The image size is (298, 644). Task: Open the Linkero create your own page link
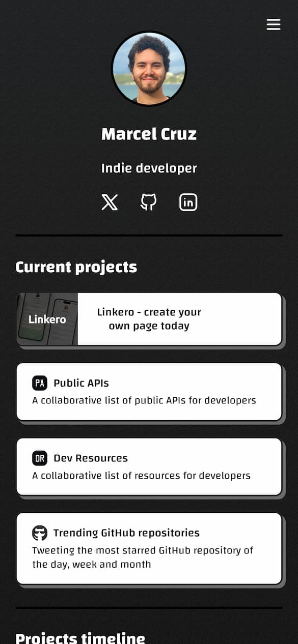tap(149, 319)
